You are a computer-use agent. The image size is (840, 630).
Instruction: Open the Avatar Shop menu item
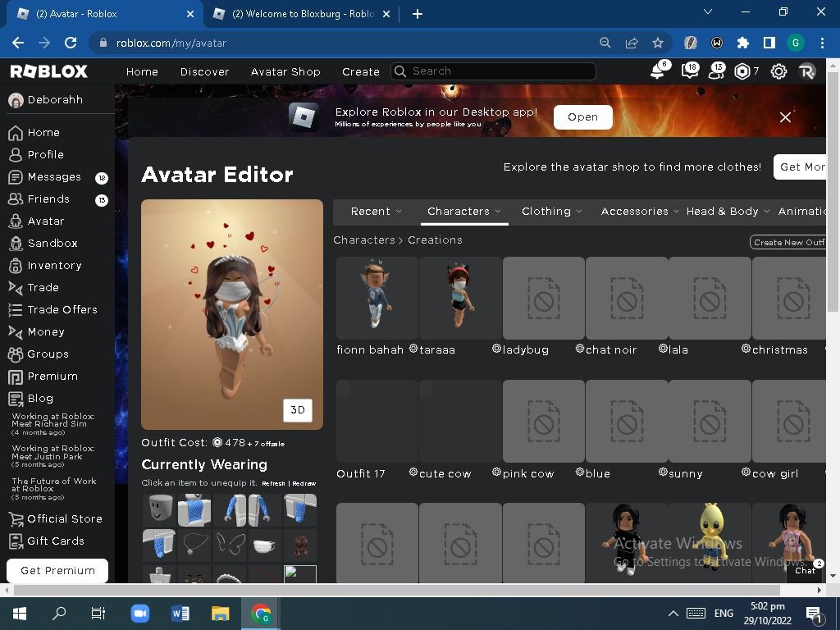point(285,72)
